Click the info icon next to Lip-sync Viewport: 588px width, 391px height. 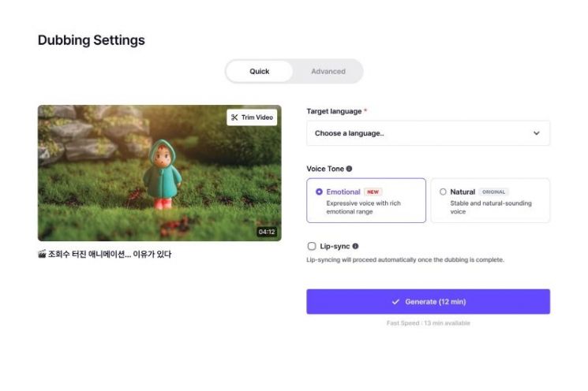point(355,247)
